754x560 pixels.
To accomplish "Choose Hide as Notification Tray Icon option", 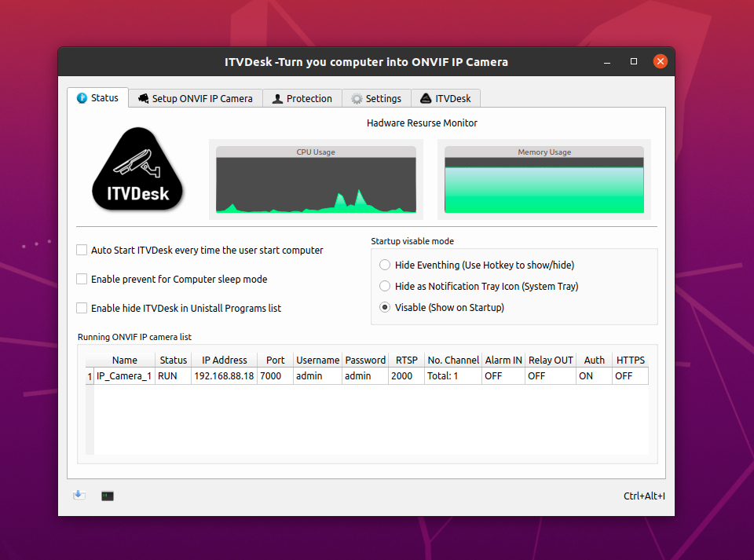I will pos(385,286).
